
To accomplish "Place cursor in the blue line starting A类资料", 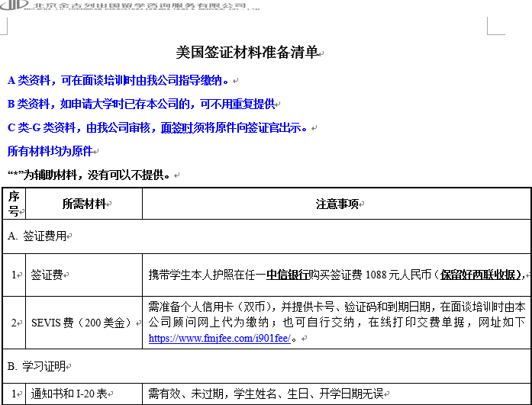I will pyautogui.click(x=118, y=80).
